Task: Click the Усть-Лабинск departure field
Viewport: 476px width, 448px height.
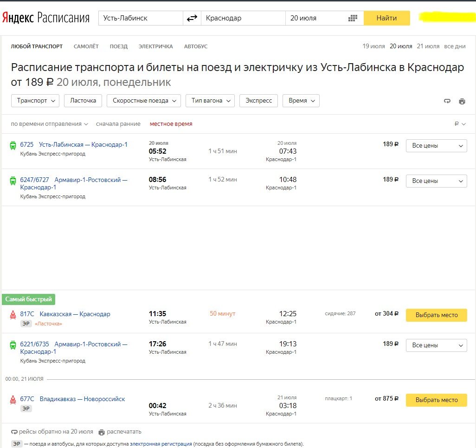Action: [x=141, y=18]
